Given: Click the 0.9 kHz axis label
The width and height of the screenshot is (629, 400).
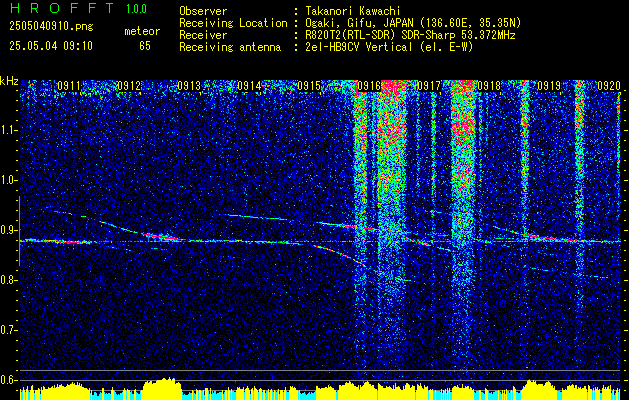Looking at the screenshot, I should coord(8,230).
